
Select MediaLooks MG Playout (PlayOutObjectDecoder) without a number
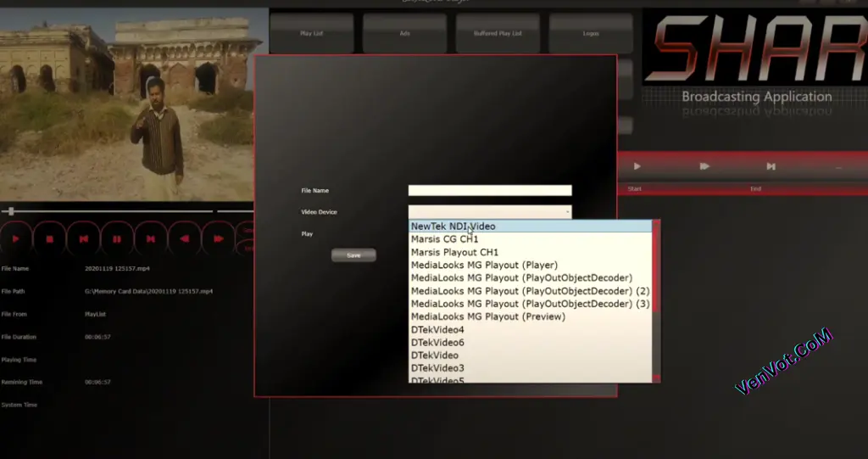(531, 277)
